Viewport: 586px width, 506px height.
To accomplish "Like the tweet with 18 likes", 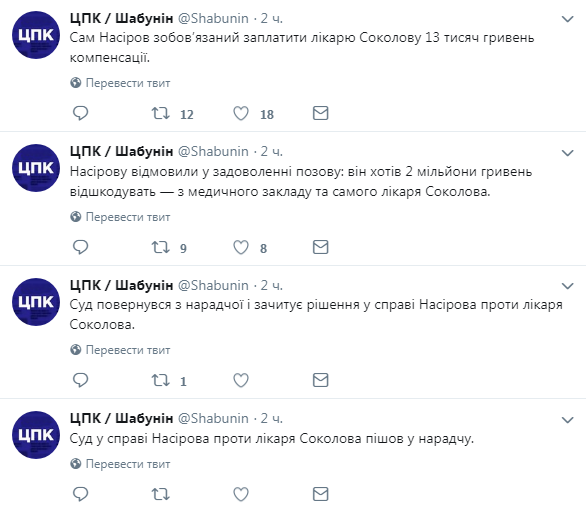I will click(241, 113).
